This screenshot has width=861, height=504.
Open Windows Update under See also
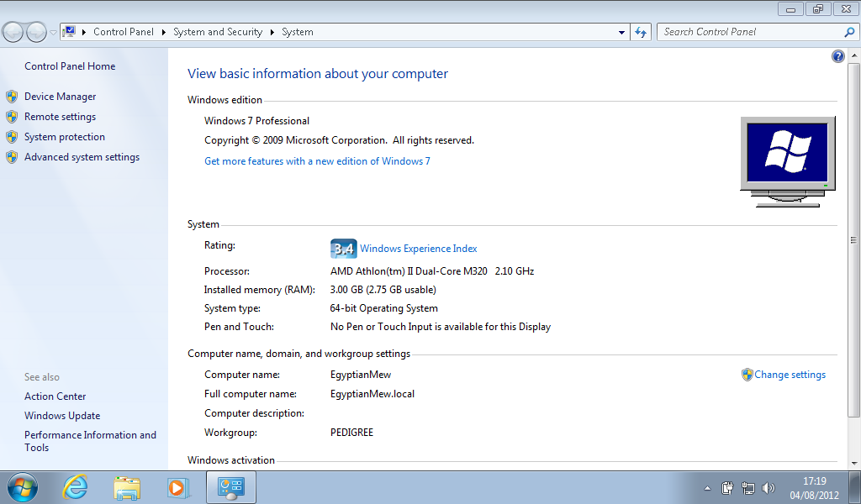[x=62, y=416]
